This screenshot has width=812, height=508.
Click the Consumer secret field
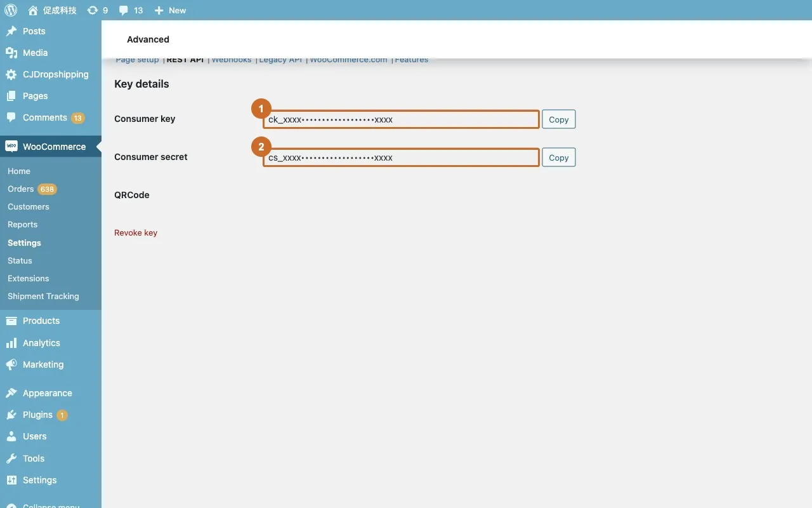click(402, 157)
